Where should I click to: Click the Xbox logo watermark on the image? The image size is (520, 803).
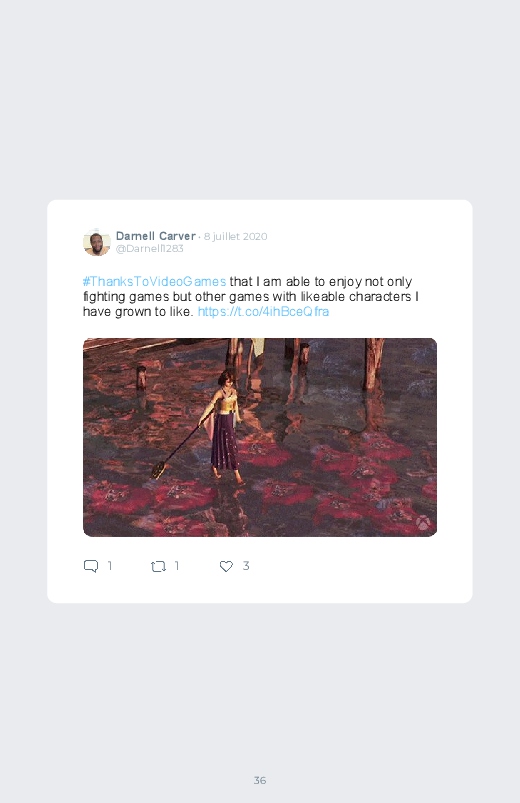pos(423,523)
